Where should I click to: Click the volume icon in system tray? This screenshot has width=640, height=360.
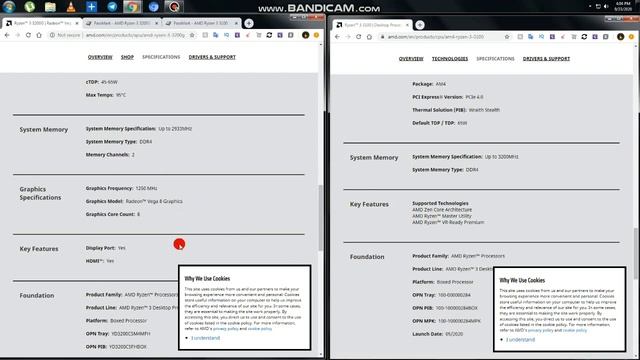click(x=606, y=7)
